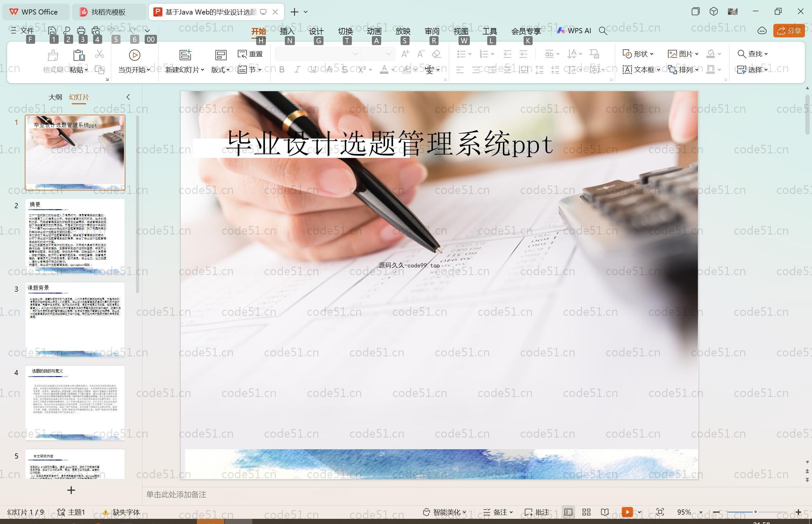812x524 pixels.
Task: Click the Redo arrow icon
Action: [x=133, y=31]
